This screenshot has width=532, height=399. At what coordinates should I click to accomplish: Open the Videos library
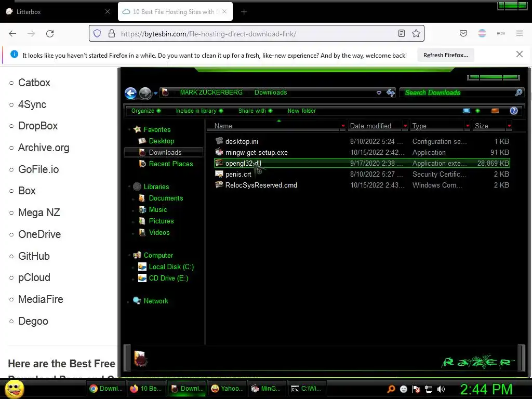point(159,232)
